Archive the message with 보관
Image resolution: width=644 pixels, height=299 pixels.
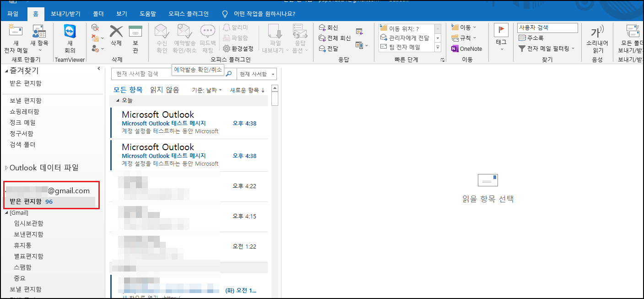point(135,38)
